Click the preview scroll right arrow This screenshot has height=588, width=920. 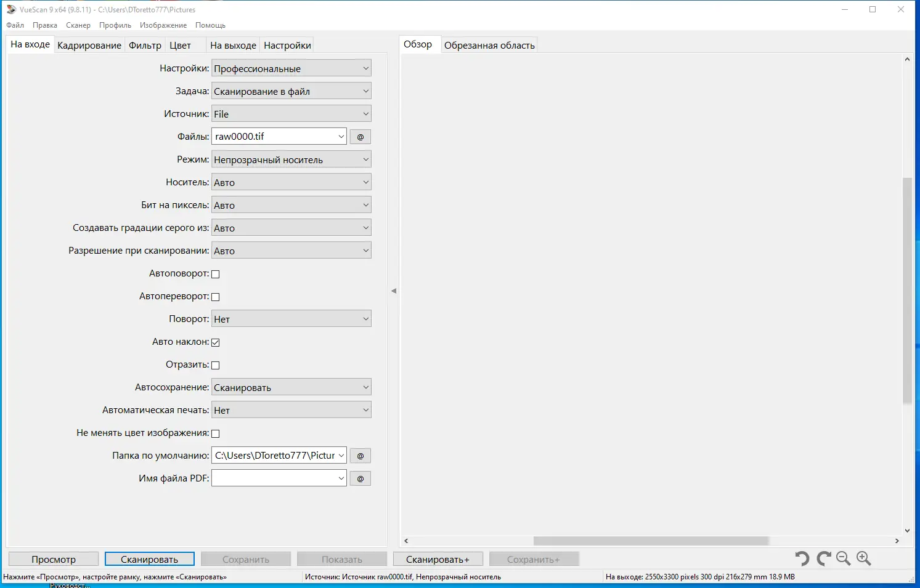click(x=897, y=541)
